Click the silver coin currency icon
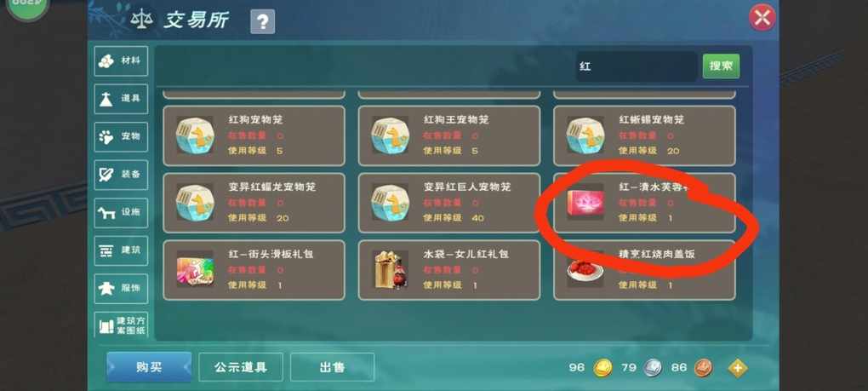868x391 pixels. (x=654, y=368)
